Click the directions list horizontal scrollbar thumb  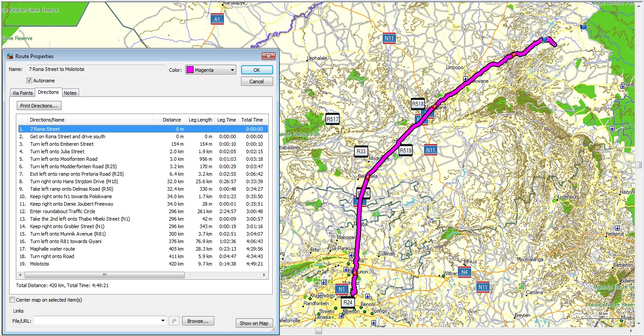104,275
